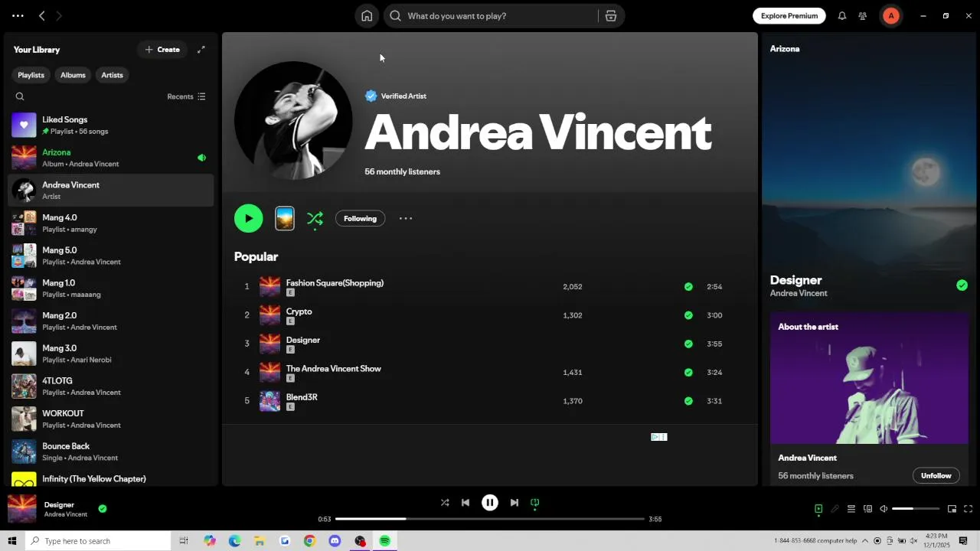Search within Your Library

(20, 96)
